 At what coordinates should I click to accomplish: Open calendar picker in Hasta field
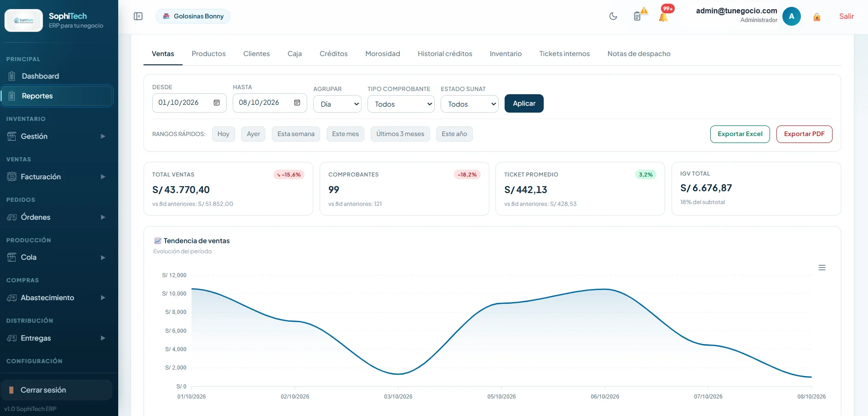(x=297, y=103)
